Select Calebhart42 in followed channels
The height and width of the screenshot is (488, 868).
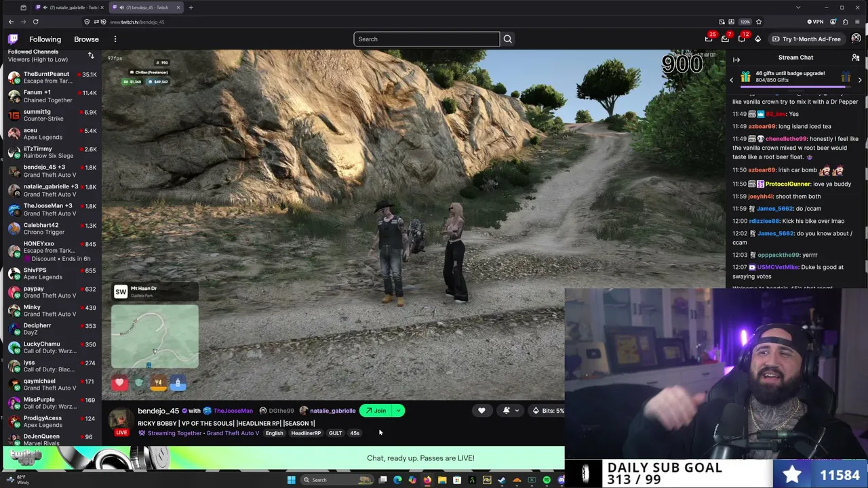52,228
